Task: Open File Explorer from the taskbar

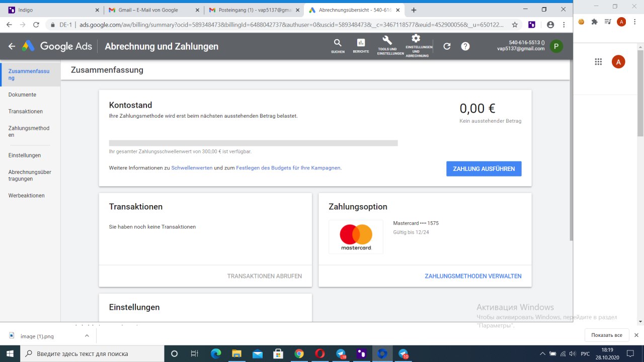Action: (236, 353)
